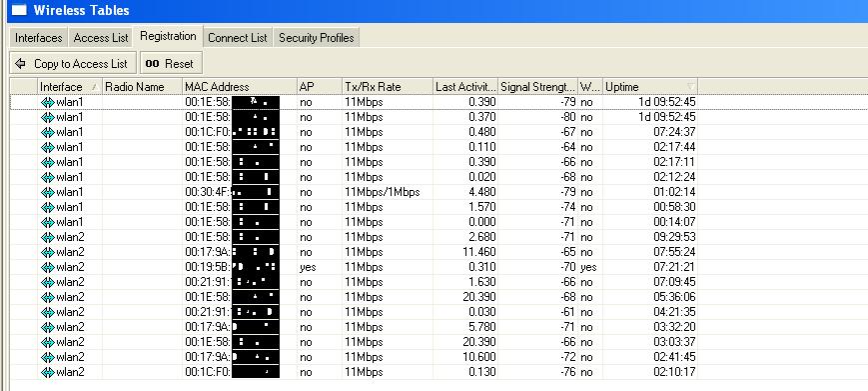Viewport: 868px width, 391px height.
Task: Select wlan1 interface icon in row with uptime 07:24:37
Action: click(48, 132)
